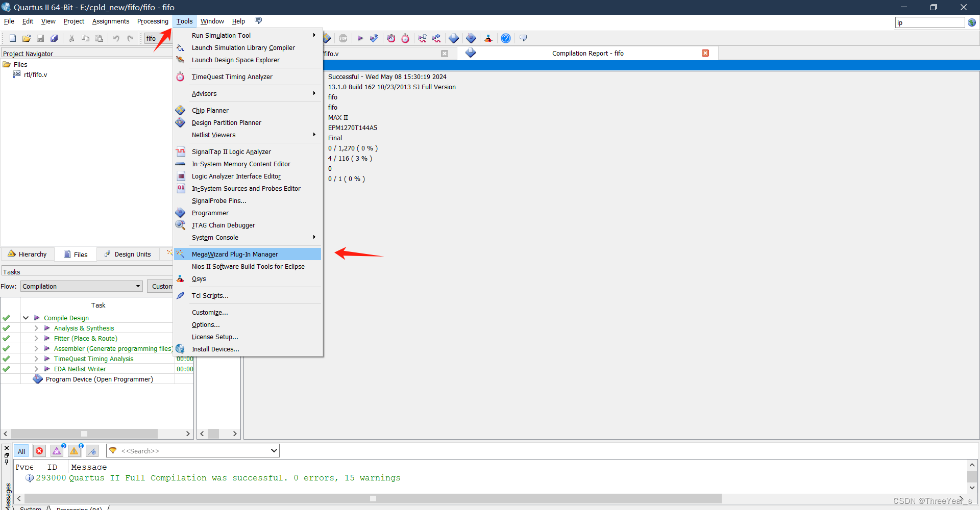Click the Customize flow button
Image resolution: width=980 pixels, height=510 pixels.
click(161, 286)
